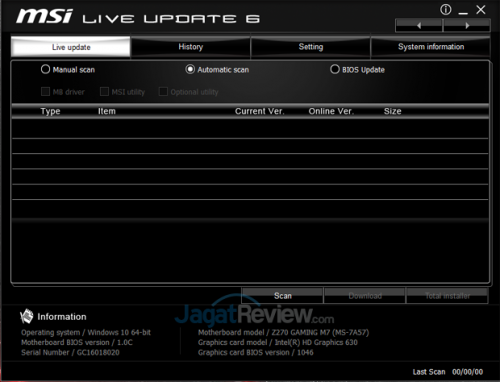Click the Size column header

coord(393,111)
